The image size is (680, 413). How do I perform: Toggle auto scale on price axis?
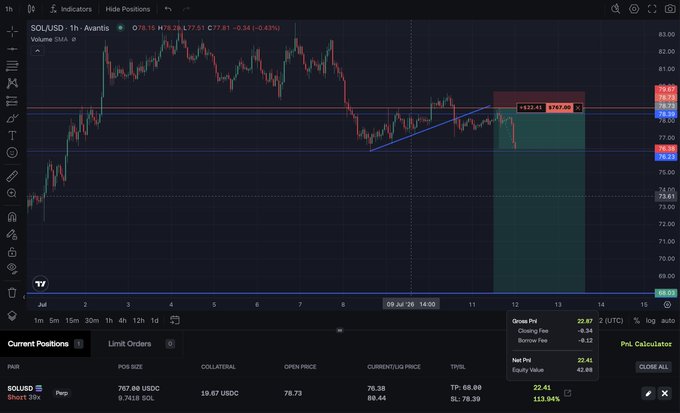click(x=668, y=321)
